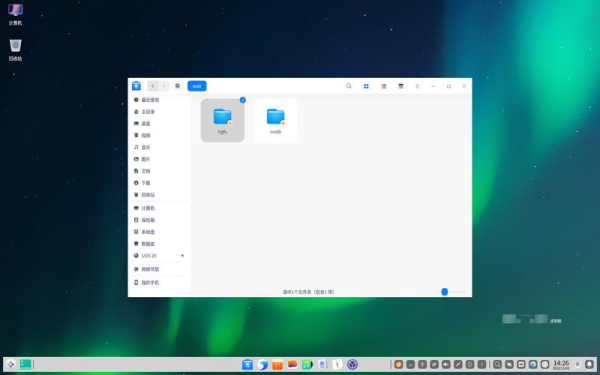Open 图片 in the sidebar
The width and height of the screenshot is (600, 375).
[160, 159]
